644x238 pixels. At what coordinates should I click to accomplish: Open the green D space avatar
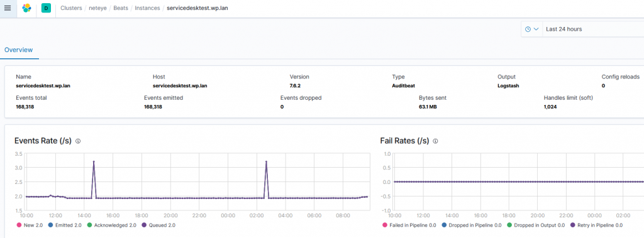coord(46,8)
